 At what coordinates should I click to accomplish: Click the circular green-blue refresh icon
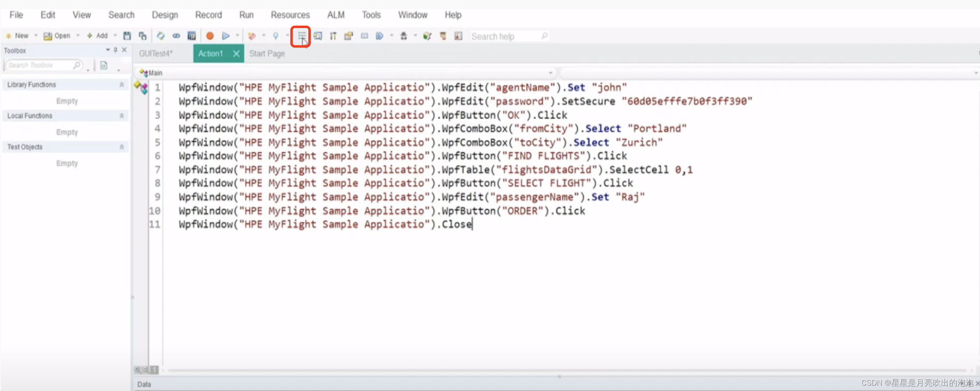161,36
